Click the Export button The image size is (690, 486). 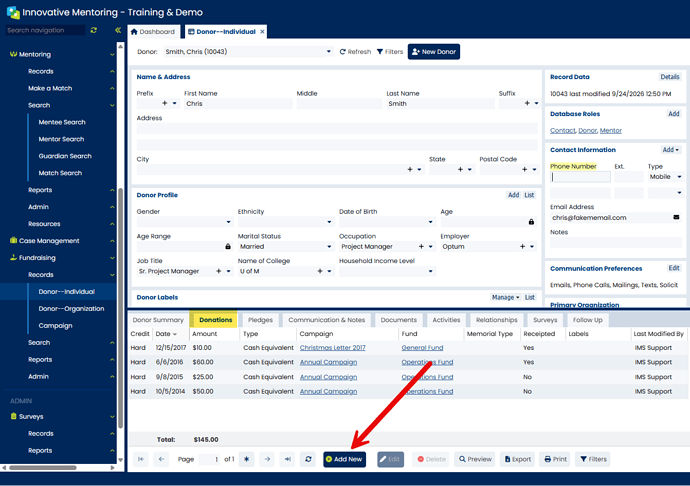click(517, 459)
